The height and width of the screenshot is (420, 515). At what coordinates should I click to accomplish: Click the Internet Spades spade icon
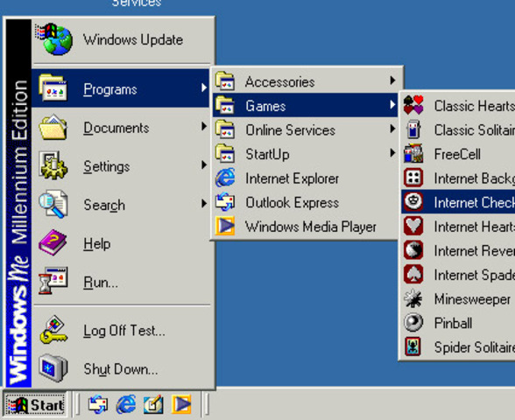tap(413, 275)
